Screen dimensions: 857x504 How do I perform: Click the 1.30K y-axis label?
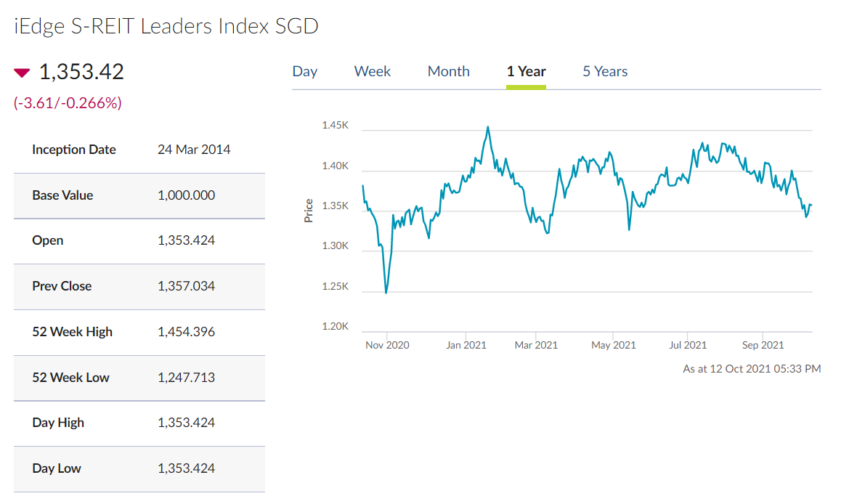click(335, 246)
